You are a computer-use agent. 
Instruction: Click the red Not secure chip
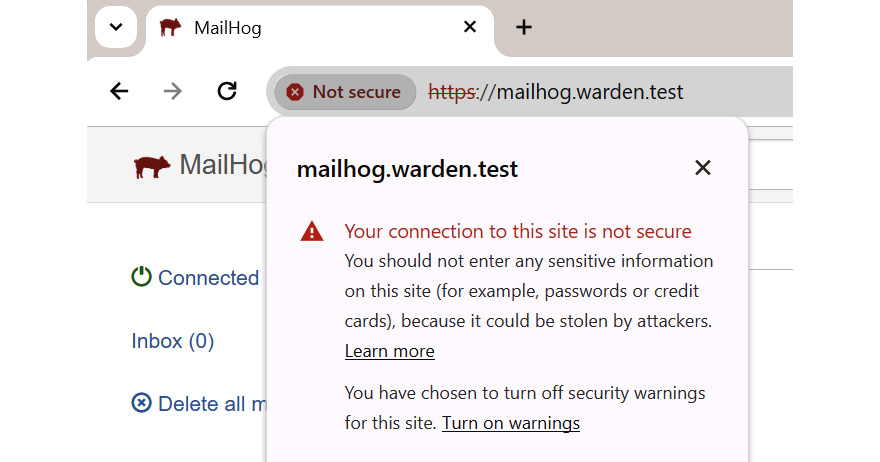(345, 92)
